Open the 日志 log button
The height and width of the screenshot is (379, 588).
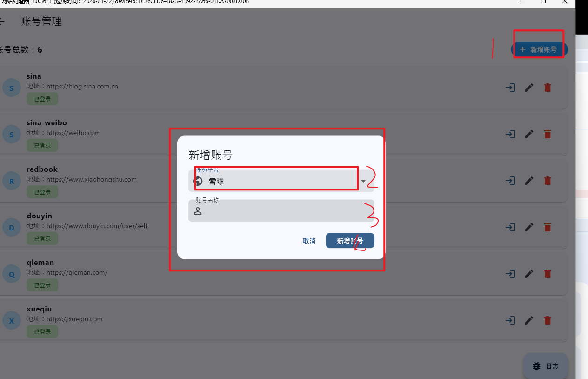tap(546, 366)
